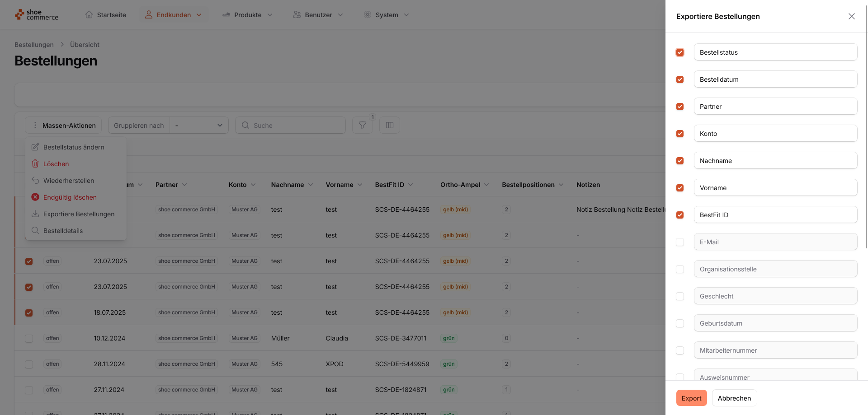
Task: Click the download icon for Exportiere Bestellungen
Action: (x=35, y=214)
